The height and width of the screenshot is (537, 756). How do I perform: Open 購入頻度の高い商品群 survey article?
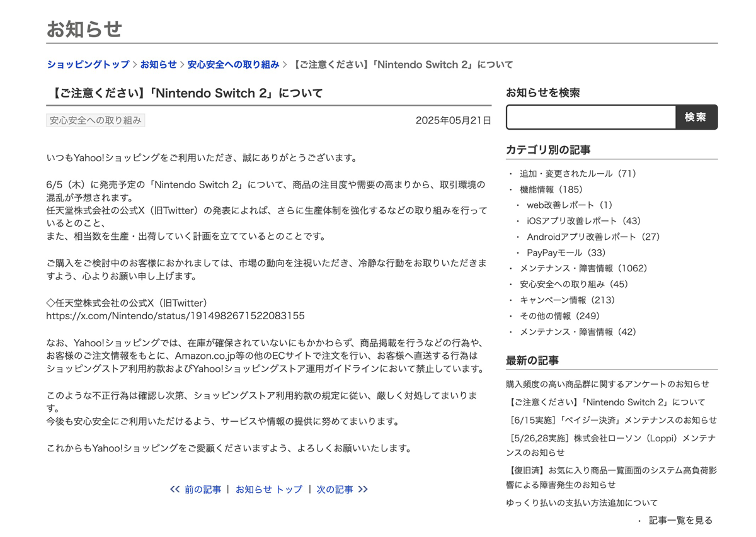[607, 384]
